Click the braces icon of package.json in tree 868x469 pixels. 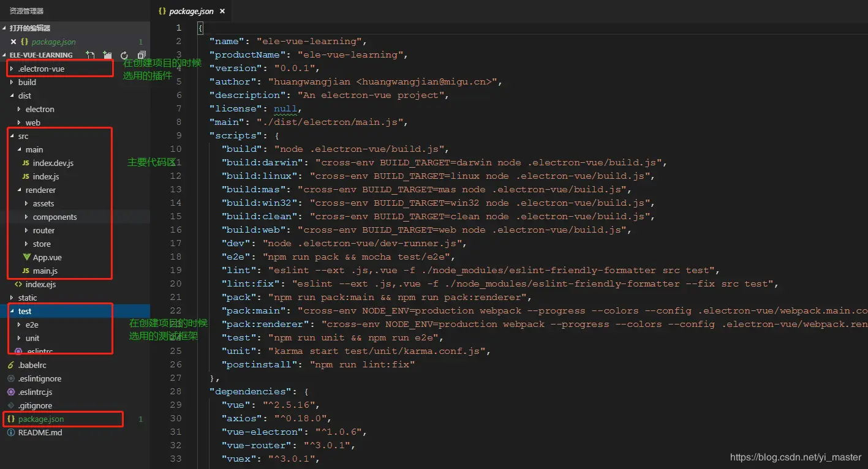[x=11, y=419]
